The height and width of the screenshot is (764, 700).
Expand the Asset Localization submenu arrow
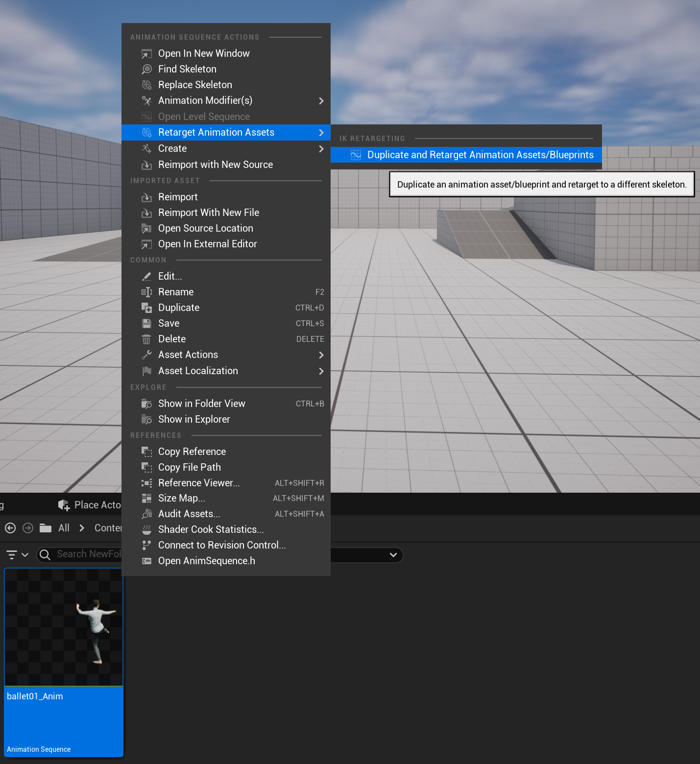click(321, 371)
